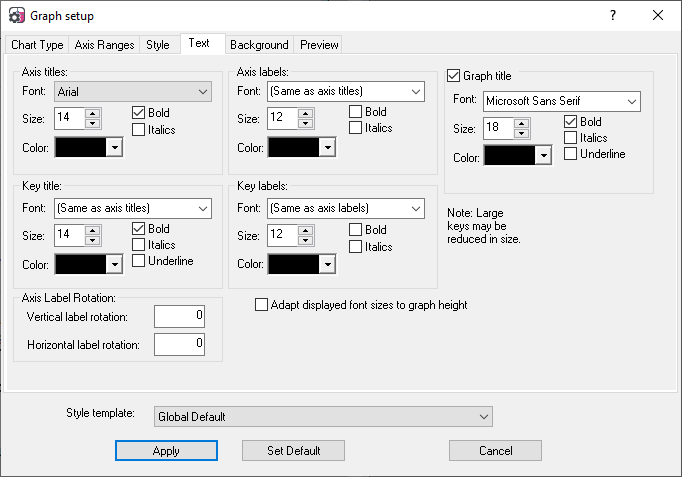682x477 pixels.
Task: Open Key labels font dropdown
Action: tap(346, 208)
